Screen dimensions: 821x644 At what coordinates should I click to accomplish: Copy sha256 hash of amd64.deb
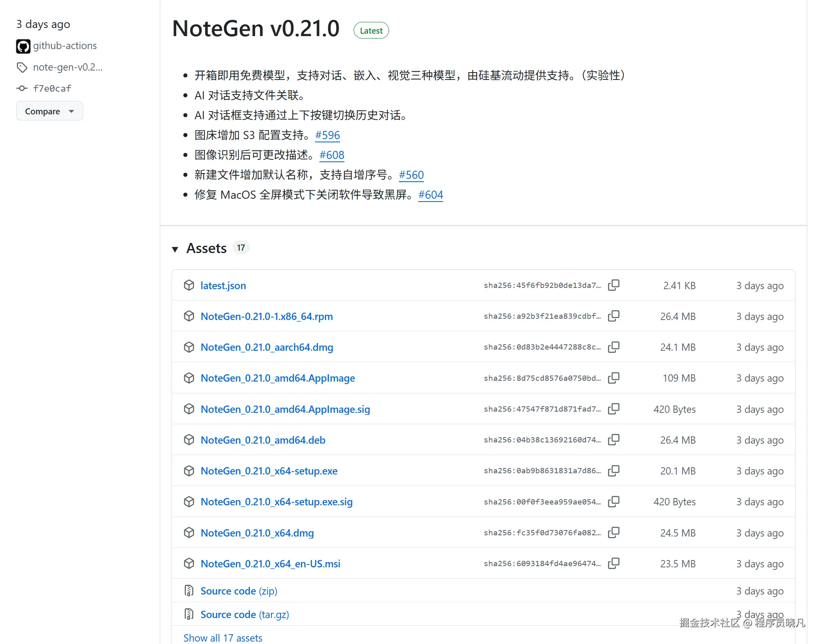[614, 440]
